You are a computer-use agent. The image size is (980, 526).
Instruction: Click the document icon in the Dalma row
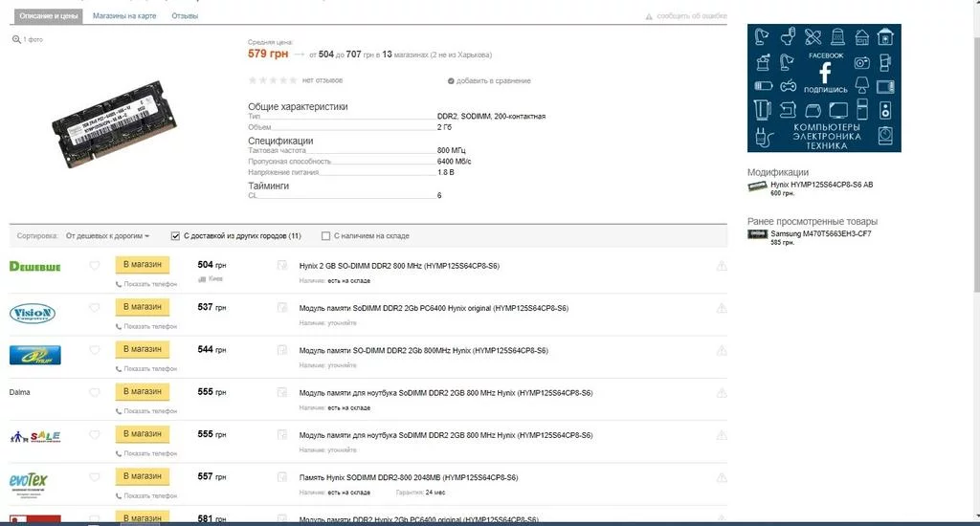[282, 393]
